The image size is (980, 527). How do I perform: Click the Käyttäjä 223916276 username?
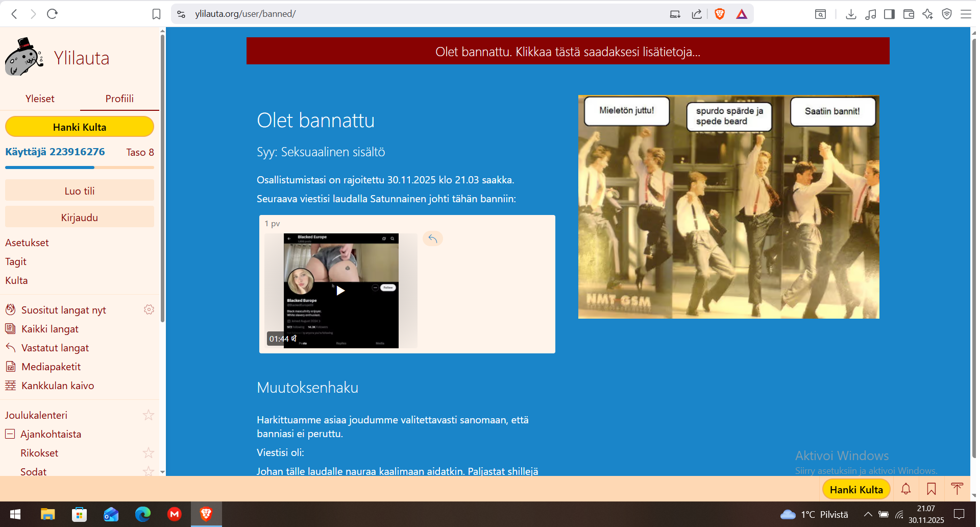tap(55, 152)
